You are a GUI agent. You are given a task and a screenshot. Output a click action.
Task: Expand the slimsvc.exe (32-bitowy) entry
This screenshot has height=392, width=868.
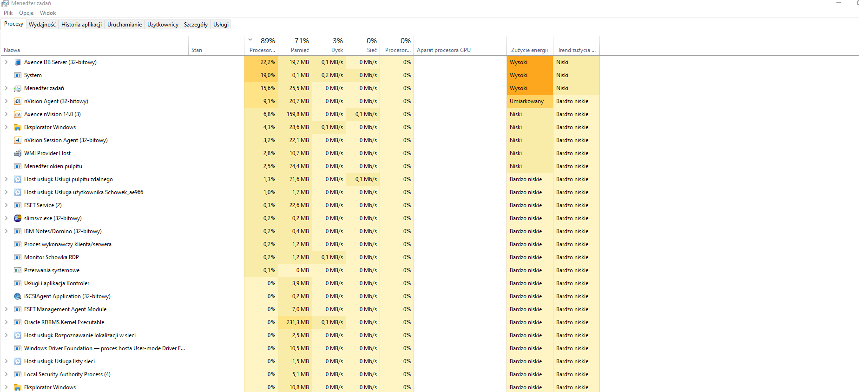coord(6,218)
